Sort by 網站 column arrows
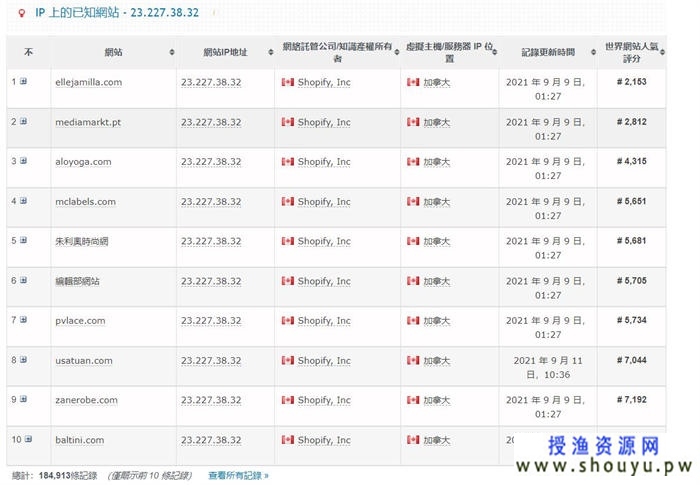The height and width of the screenshot is (485, 700). coord(172,52)
